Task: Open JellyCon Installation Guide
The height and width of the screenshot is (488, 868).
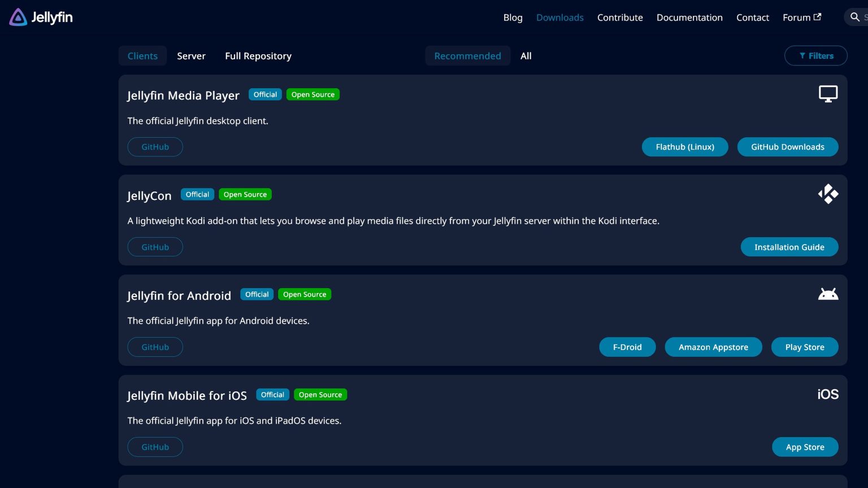Action: (x=789, y=247)
